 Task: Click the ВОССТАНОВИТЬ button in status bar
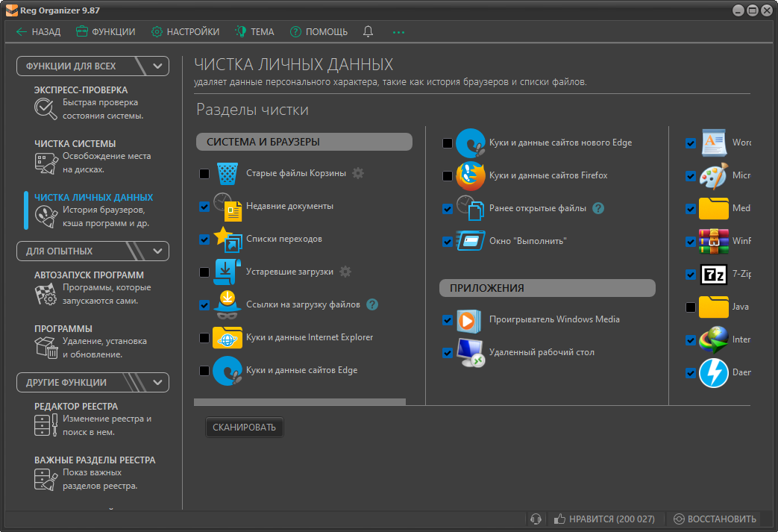point(715,519)
